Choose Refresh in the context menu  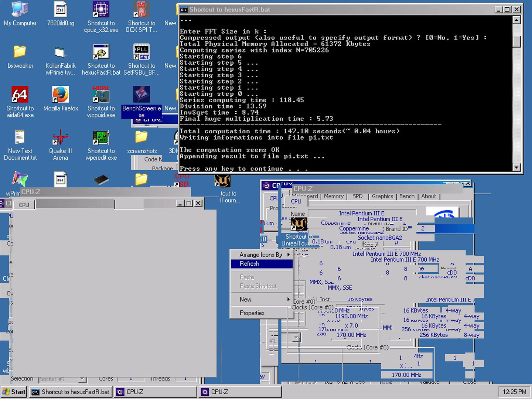[262, 264]
